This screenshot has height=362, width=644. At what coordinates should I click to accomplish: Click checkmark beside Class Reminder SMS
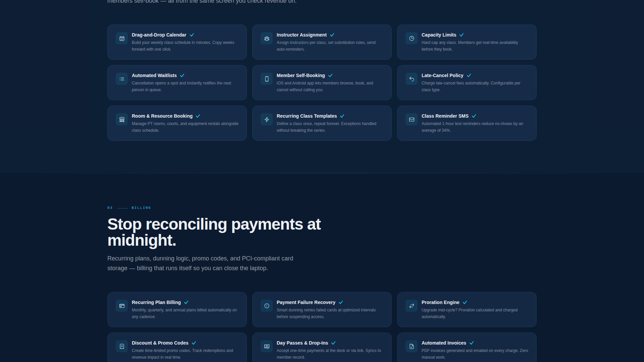474,116
